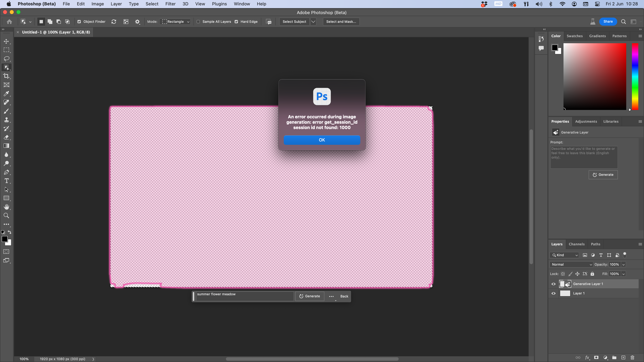Click the Select and Mask button
This screenshot has height=362, width=644.
341,21
